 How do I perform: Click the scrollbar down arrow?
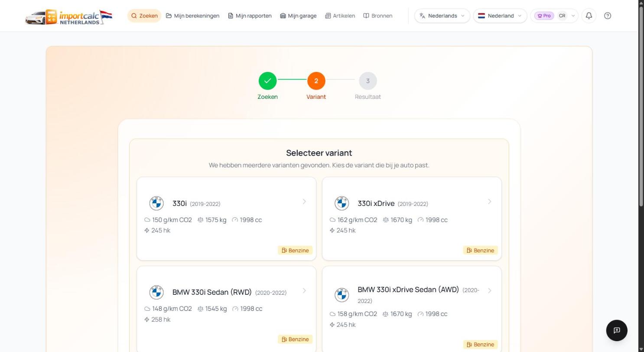click(641, 349)
